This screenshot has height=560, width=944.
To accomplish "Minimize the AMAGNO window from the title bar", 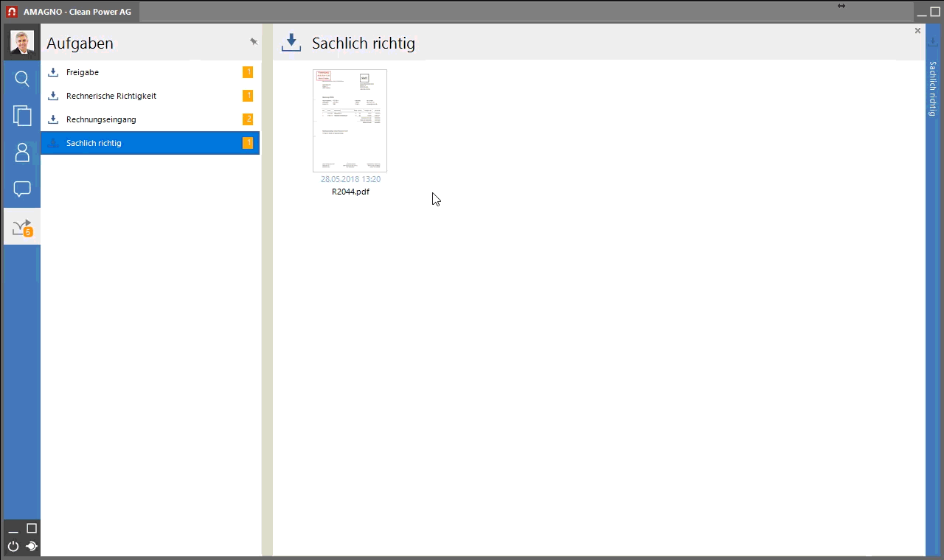I will tap(922, 15).
